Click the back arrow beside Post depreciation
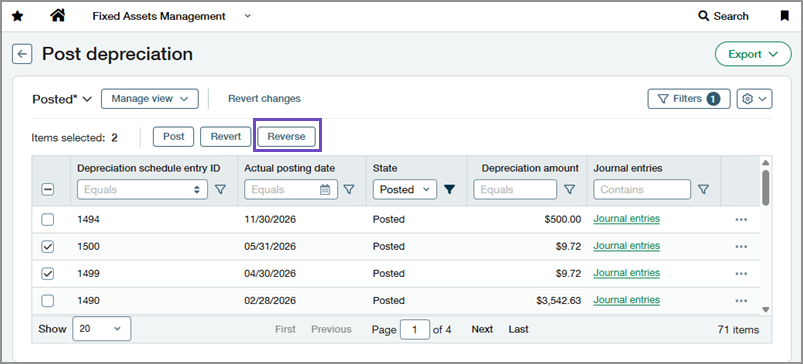Image resolution: width=803 pixels, height=364 pixels. coord(23,54)
